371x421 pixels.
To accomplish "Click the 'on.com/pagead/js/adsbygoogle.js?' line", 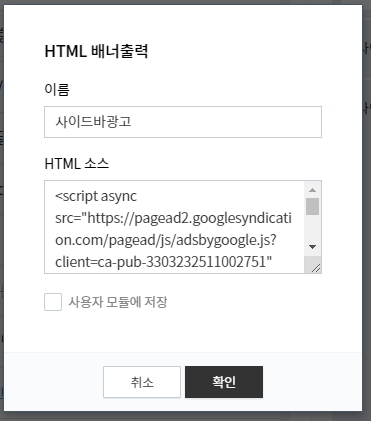I will click(166, 240).
